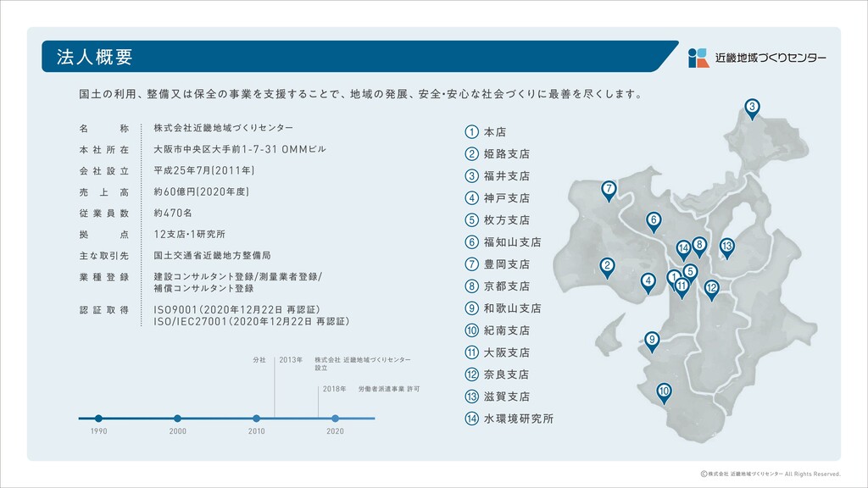This screenshot has height=488, width=868.
Task: Click map pin 4 for Kobe branch
Action: (648, 283)
